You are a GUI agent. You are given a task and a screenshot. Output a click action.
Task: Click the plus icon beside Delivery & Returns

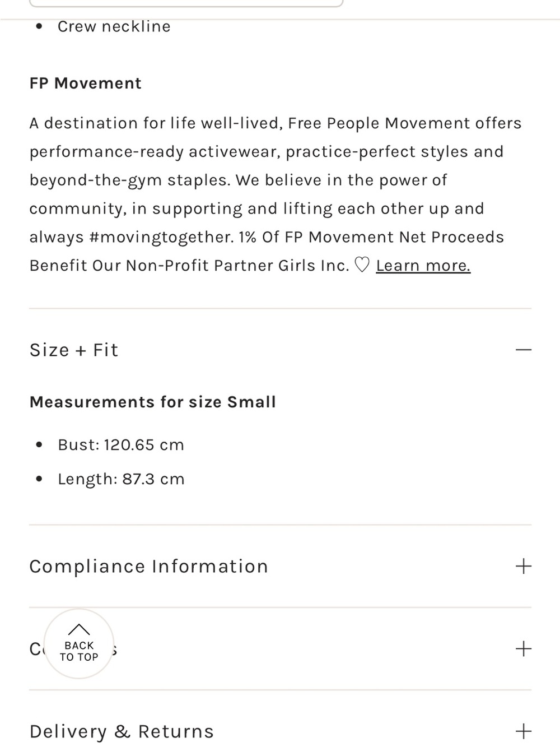click(x=523, y=731)
